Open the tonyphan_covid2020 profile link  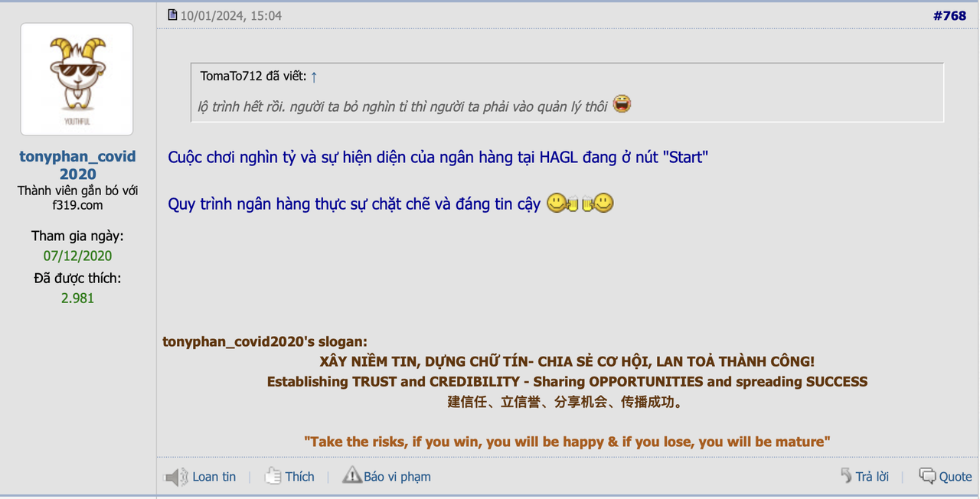coord(77,165)
